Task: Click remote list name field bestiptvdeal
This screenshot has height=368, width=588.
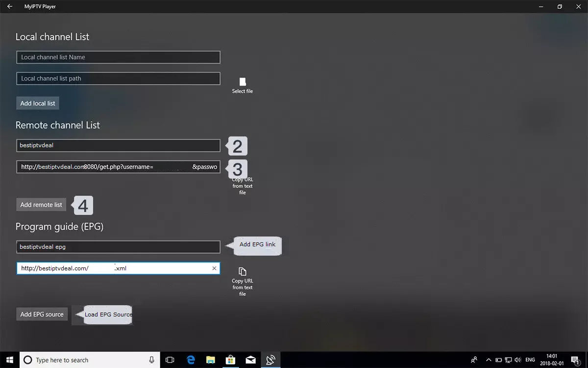Action: [118, 146]
